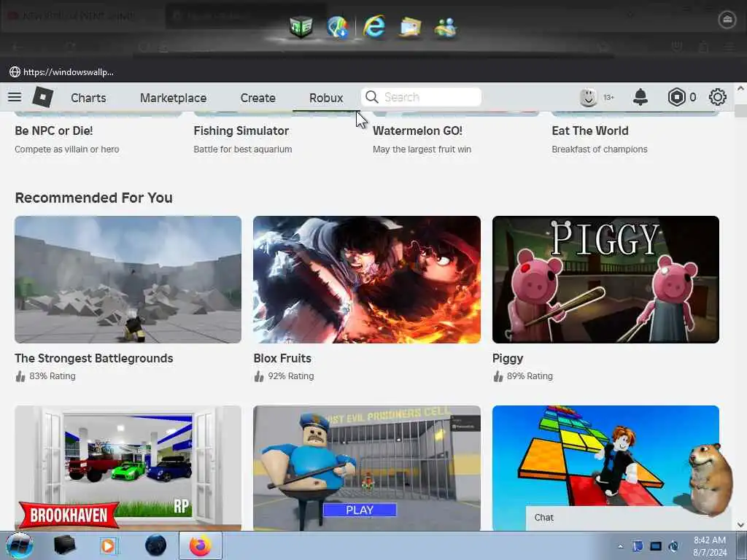Click the flag tray icon
The width and height of the screenshot is (747, 560).
tap(638, 546)
